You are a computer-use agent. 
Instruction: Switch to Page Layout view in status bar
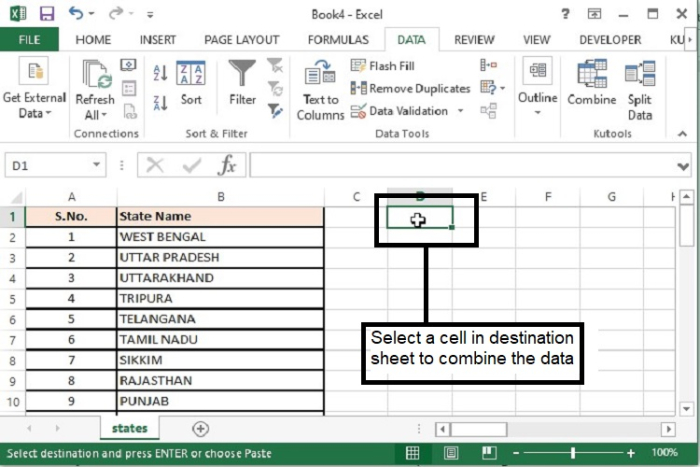pos(451,453)
